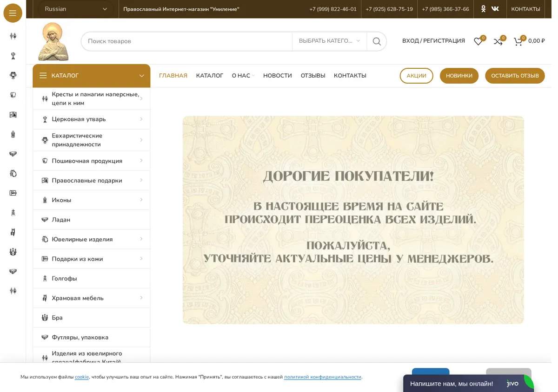Expand the Иконы category arrow
The height and width of the screenshot is (392, 558).
point(141,200)
